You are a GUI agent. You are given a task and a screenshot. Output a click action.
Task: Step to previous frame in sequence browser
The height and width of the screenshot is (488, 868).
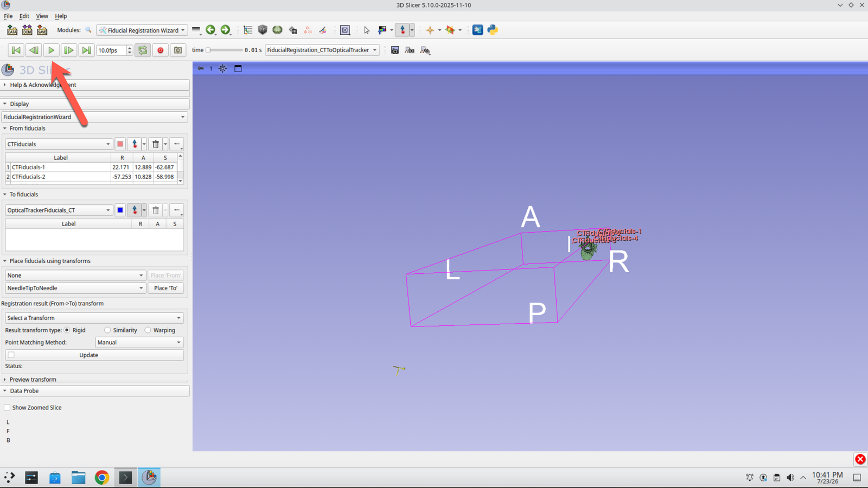(x=34, y=50)
